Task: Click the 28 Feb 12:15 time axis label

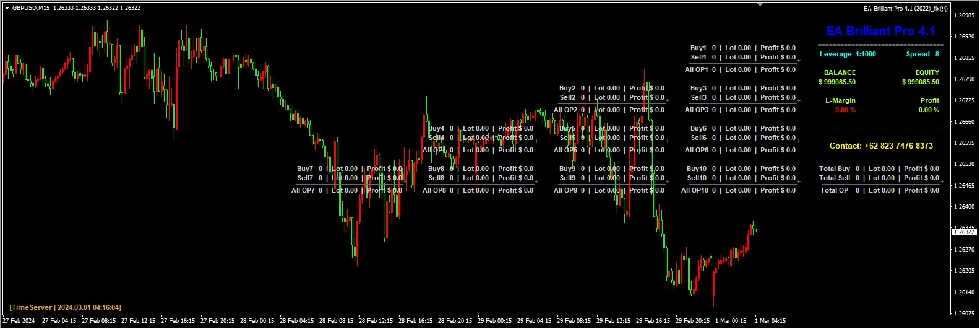Action: point(377,321)
